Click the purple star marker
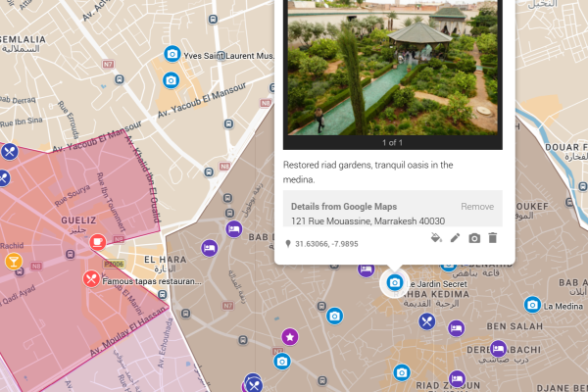The width and height of the screenshot is (588, 392). [x=290, y=337]
